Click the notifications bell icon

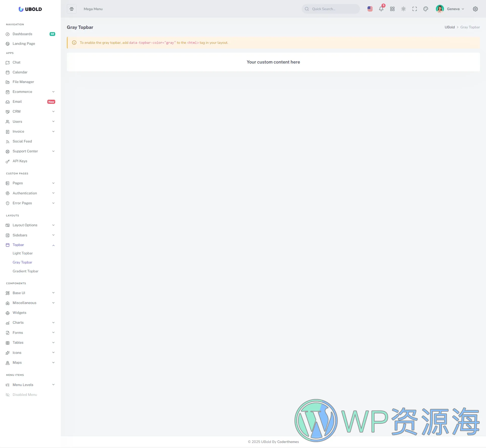point(381,9)
